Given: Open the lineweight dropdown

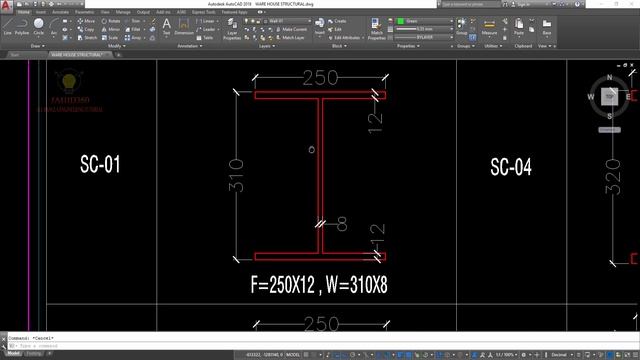Looking at the screenshot, I should point(425,29).
